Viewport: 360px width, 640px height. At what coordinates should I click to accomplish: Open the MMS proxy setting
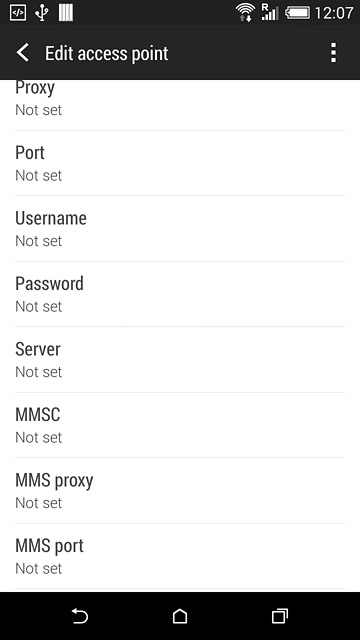pyautogui.click(x=180, y=491)
